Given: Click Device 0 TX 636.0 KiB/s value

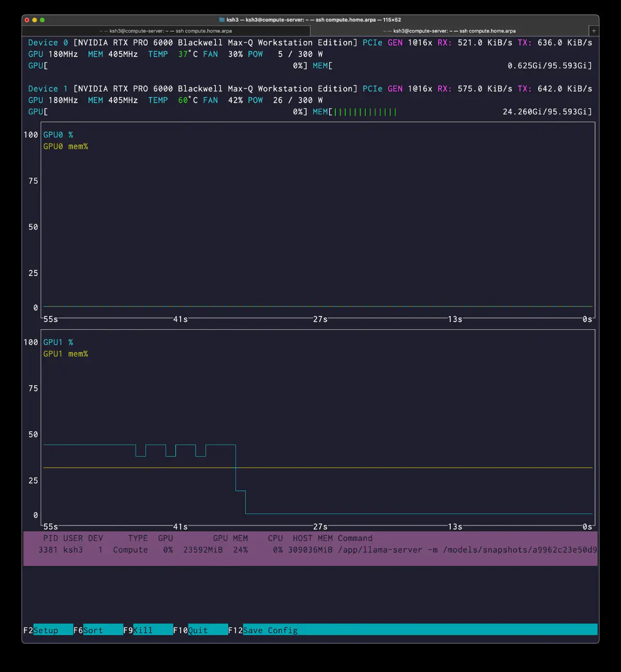Looking at the screenshot, I should coord(565,43).
